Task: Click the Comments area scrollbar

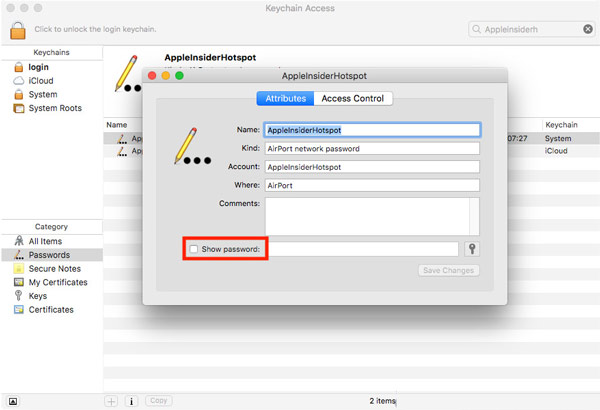Action: click(x=474, y=216)
